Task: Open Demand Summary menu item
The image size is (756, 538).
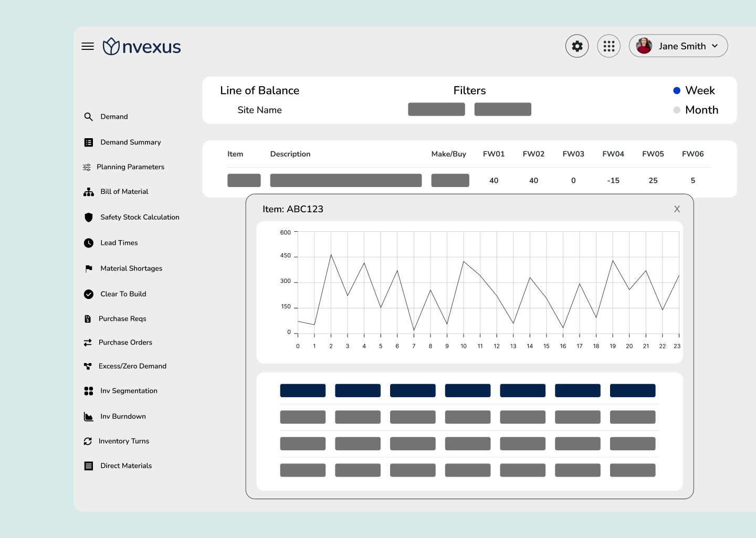Action: pyautogui.click(x=131, y=142)
